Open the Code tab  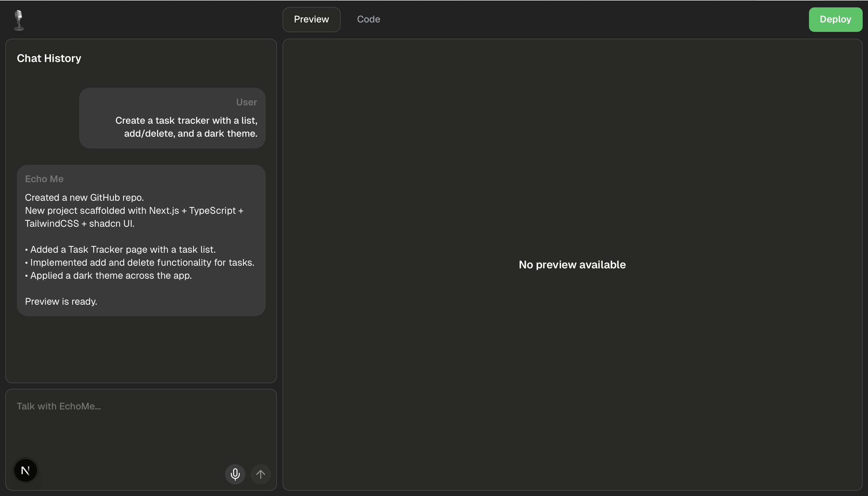point(368,19)
